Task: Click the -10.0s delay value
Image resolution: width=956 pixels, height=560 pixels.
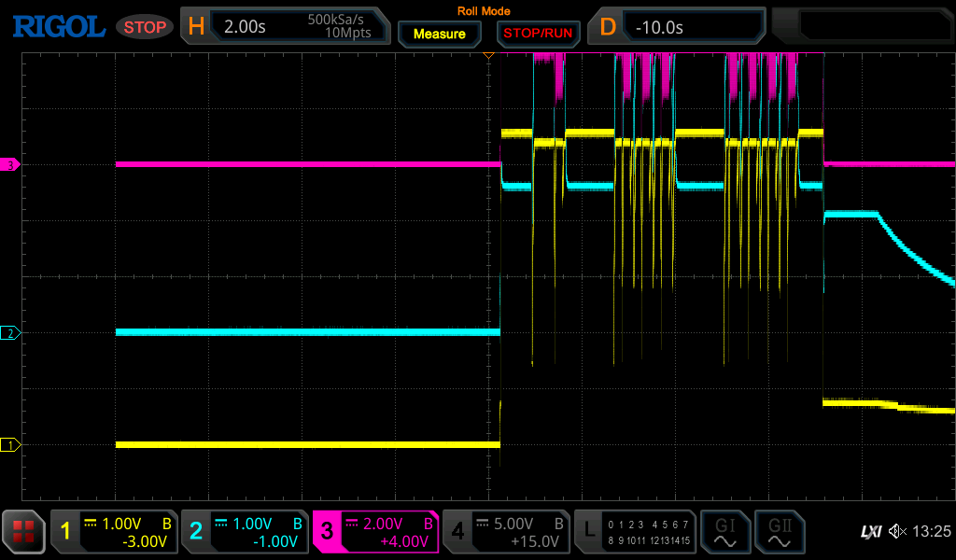Action: 659,27
